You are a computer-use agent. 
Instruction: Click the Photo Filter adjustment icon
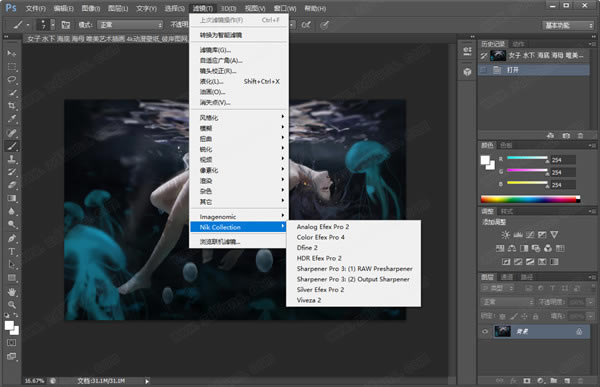point(536,248)
